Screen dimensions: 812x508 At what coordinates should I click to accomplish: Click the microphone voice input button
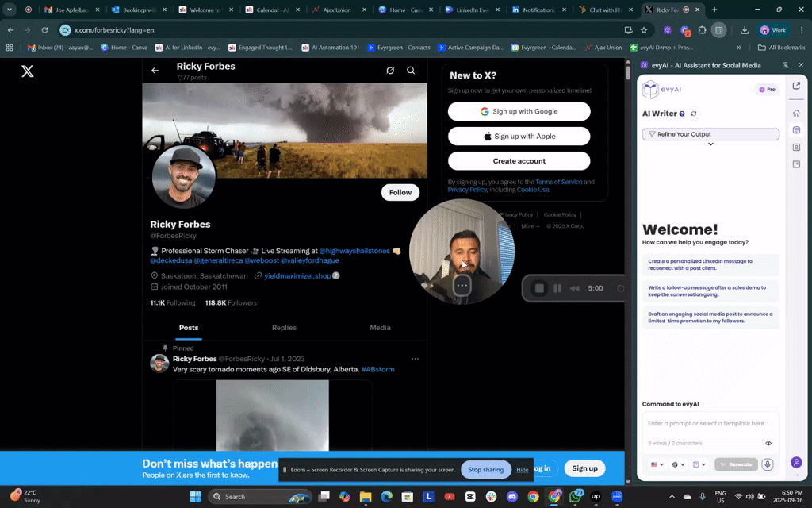pyautogui.click(x=768, y=464)
